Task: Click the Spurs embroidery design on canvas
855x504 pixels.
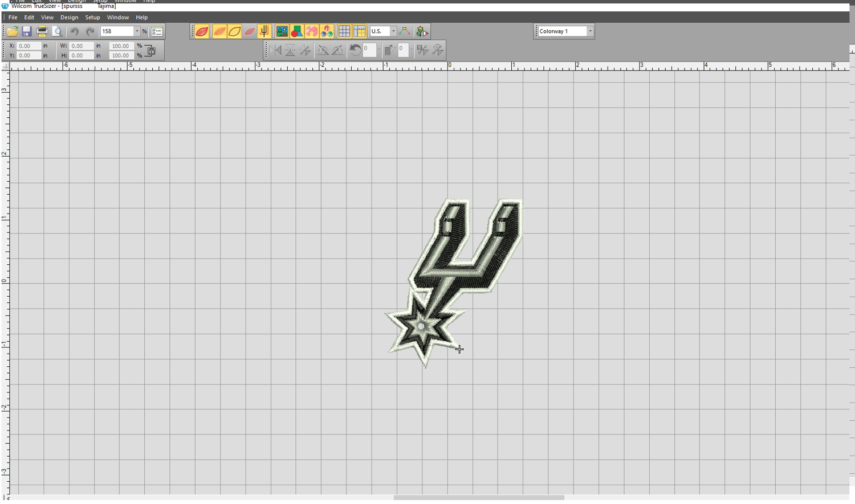Action: coord(454,282)
